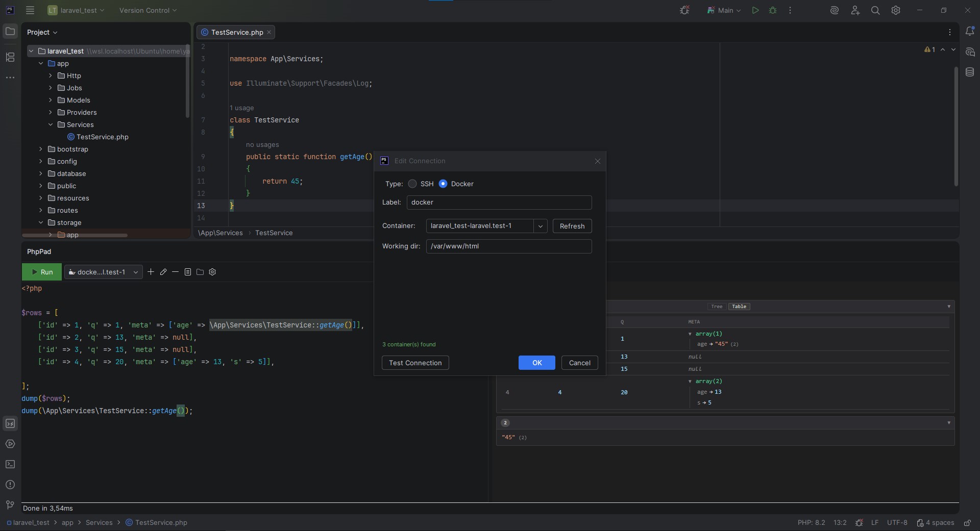Click Refresh to rescan containers
The width and height of the screenshot is (980, 531).
(572, 226)
